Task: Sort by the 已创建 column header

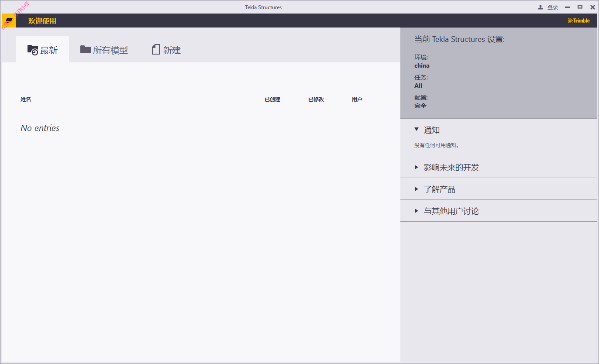Action: pos(272,100)
